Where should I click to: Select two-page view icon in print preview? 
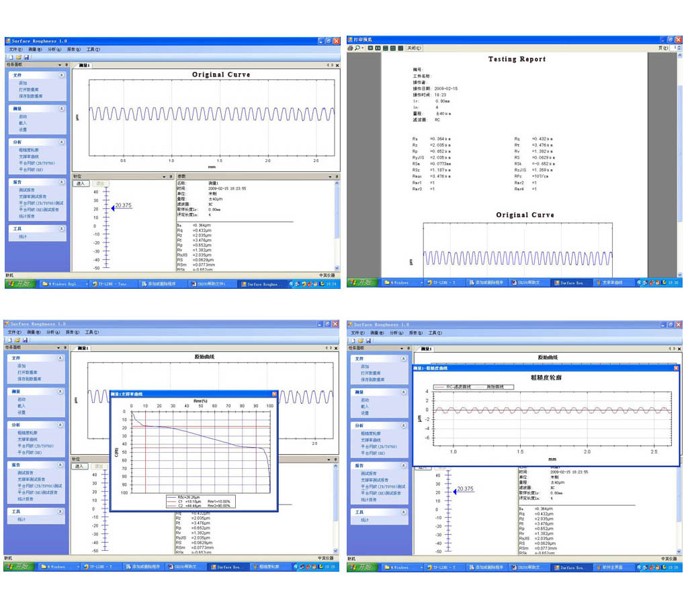point(378,48)
